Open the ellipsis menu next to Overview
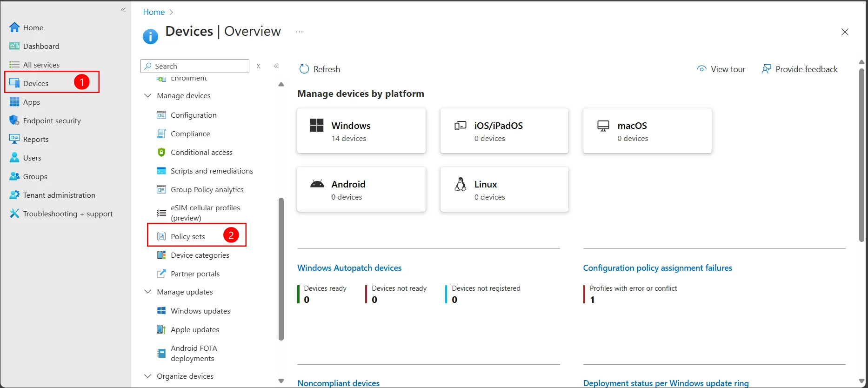Image resolution: width=868 pixels, height=388 pixels. [300, 32]
